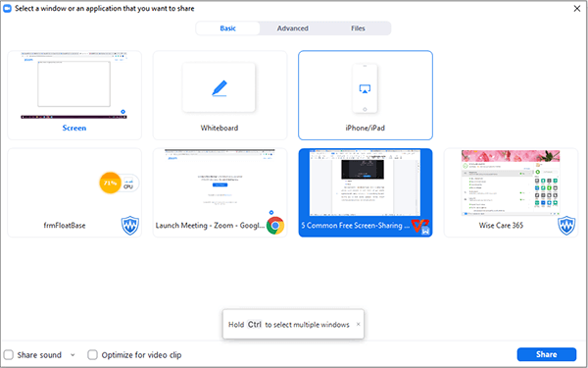Close the share selection dialog
The height and width of the screenshot is (368, 588).
coord(577,8)
